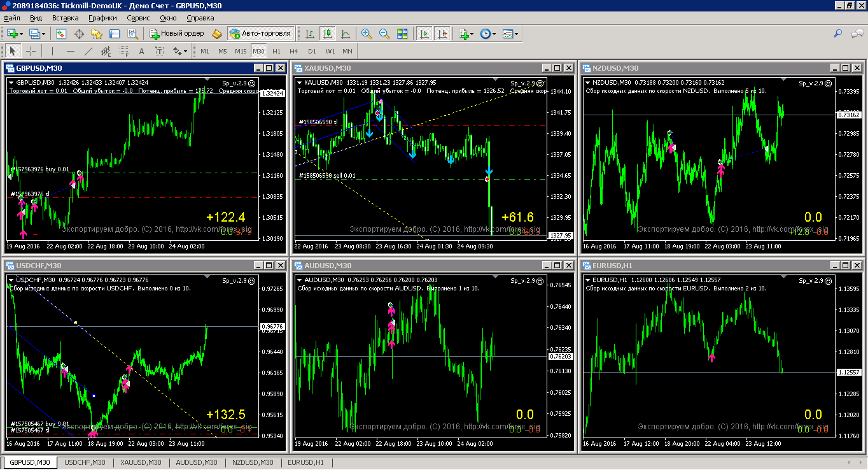Pick the text 'A' tool
The width and height of the screenshot is (868, 470).
coord(141,51)
